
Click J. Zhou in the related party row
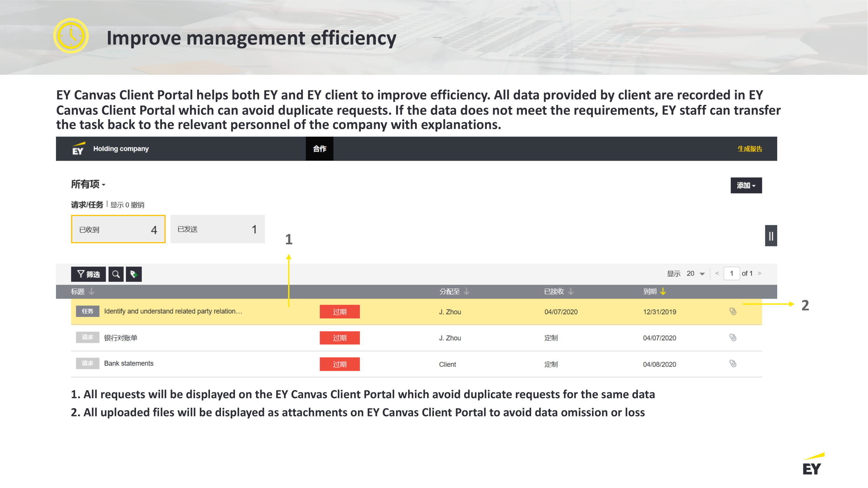[x=450, y=312]
